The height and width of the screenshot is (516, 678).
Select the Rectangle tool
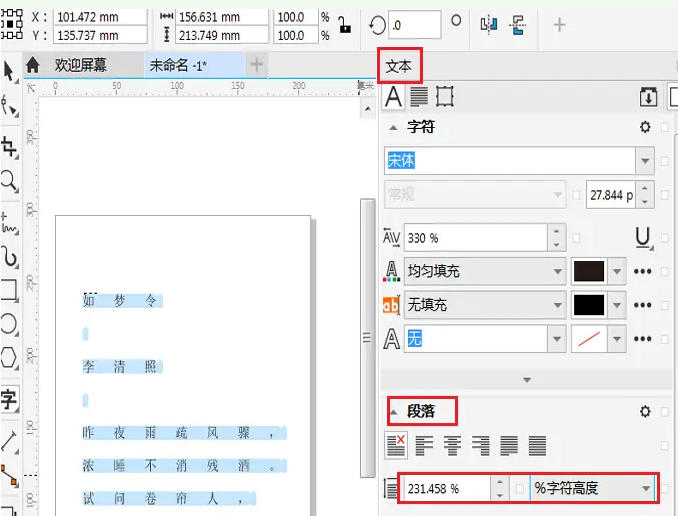[x=10, y=290]
